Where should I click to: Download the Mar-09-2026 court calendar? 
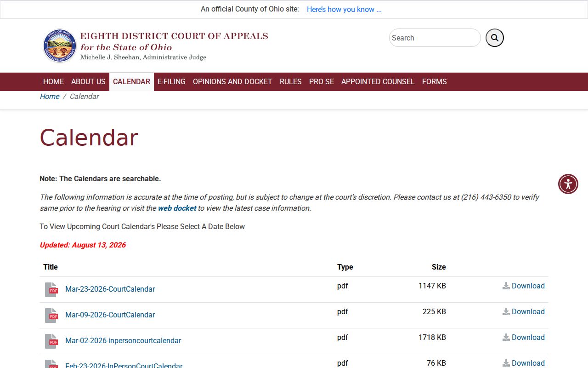pyautogui.click(x=523, y=311)
